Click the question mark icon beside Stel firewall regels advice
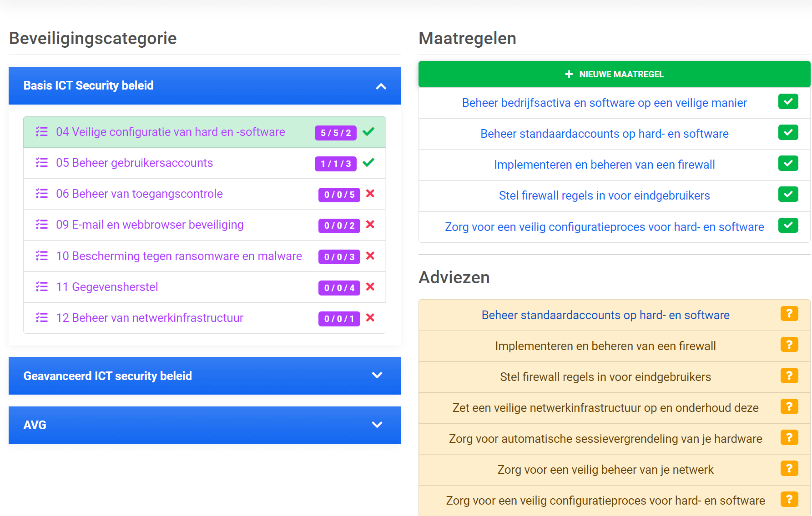Image resolution: width=812 pixels, height=516 pixels. [789, 376]
